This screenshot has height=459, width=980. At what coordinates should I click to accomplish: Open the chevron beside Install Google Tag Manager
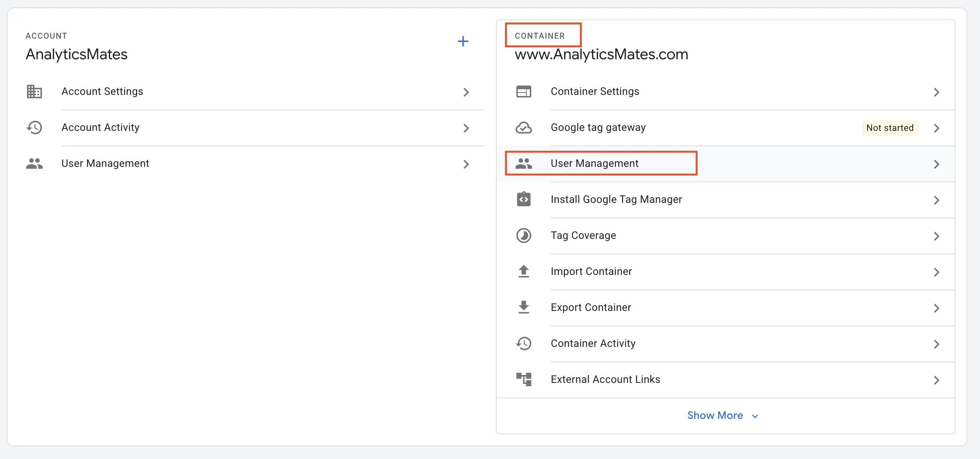[936, 200]
